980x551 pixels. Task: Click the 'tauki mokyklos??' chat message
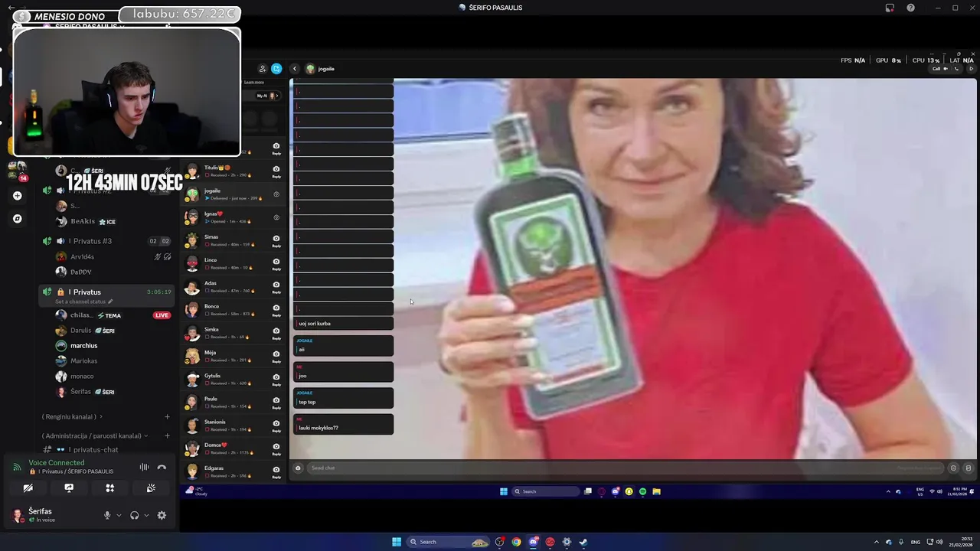(x=343, y=424)
